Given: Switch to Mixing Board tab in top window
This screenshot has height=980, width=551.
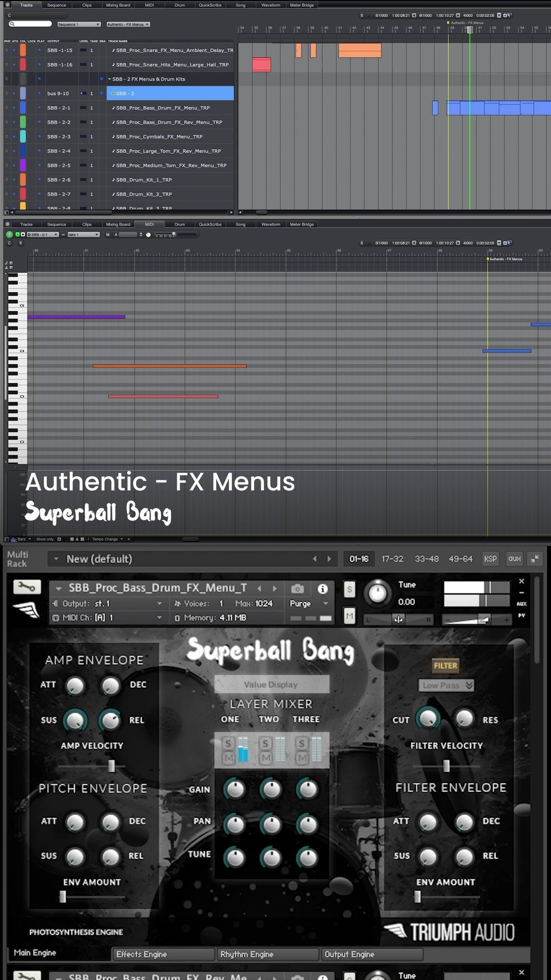Looking at the screenshot, I should point(118,5).
